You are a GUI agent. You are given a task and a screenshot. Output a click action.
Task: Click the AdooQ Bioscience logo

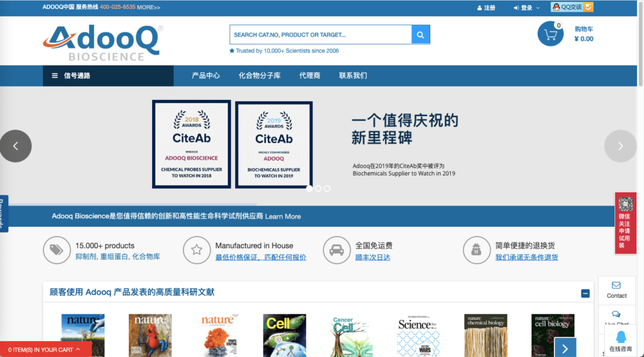(103, 43)
